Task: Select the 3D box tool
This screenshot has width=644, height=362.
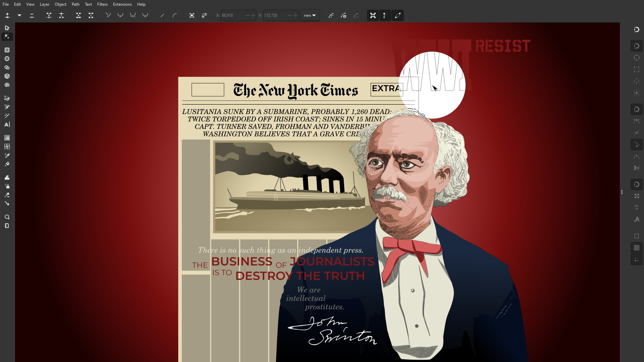Action: [x=7, y=76]
